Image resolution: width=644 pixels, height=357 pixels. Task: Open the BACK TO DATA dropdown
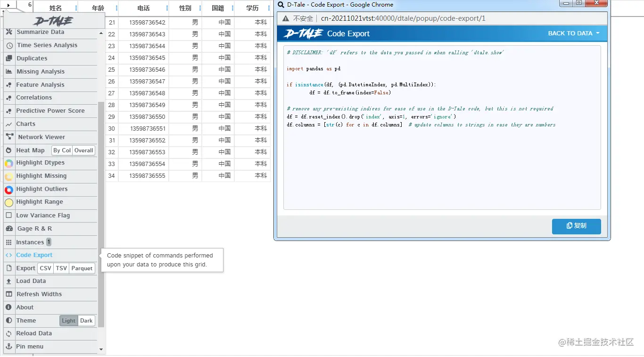click(x=574, y=33)
